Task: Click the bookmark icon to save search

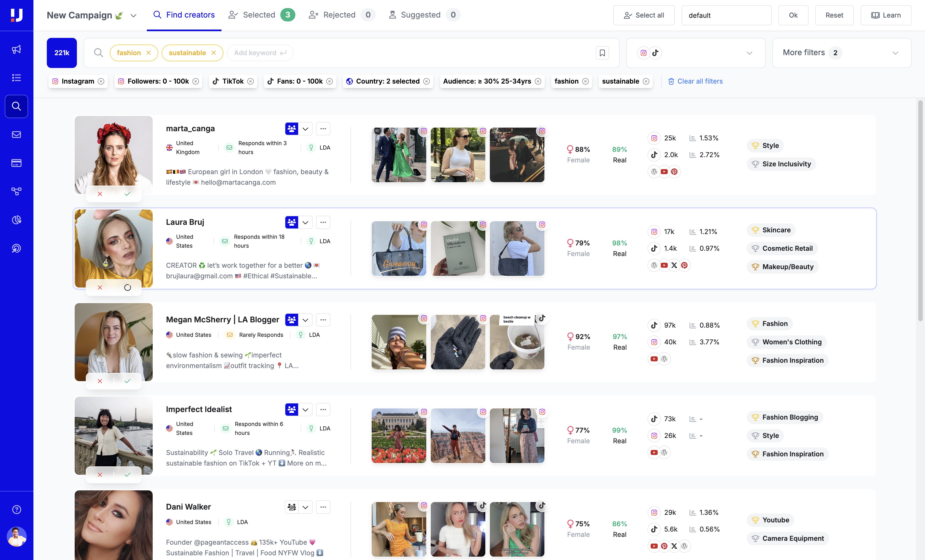Action: (602, 53)
